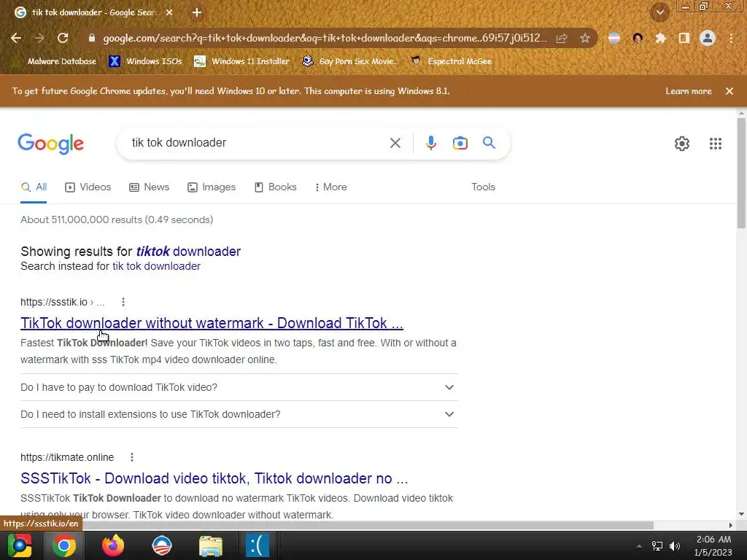This screenshot has width=747, height=560.
Task: Open Google quick settings gear
Action: click(682, 144)
